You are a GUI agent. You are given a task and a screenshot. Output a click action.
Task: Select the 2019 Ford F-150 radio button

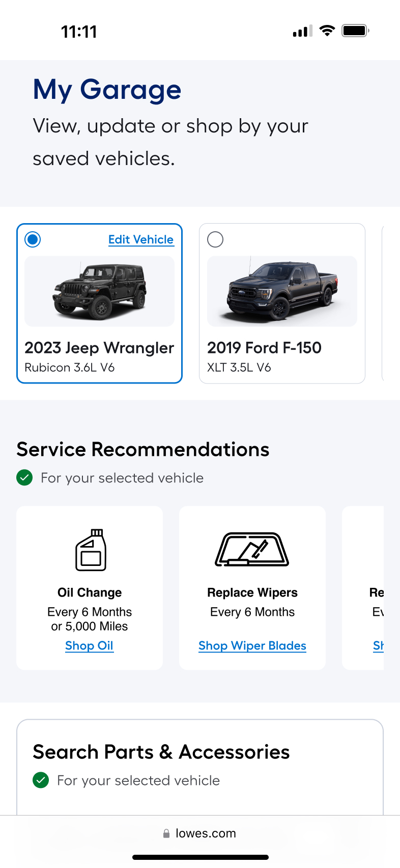[215, 239]
